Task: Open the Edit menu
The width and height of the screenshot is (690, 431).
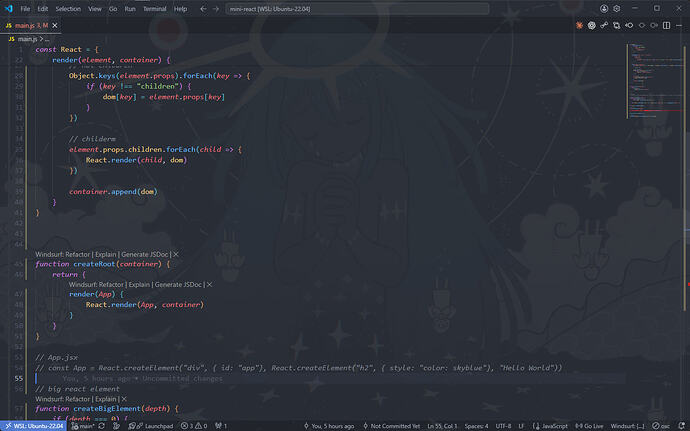Action: click(43, 9)
